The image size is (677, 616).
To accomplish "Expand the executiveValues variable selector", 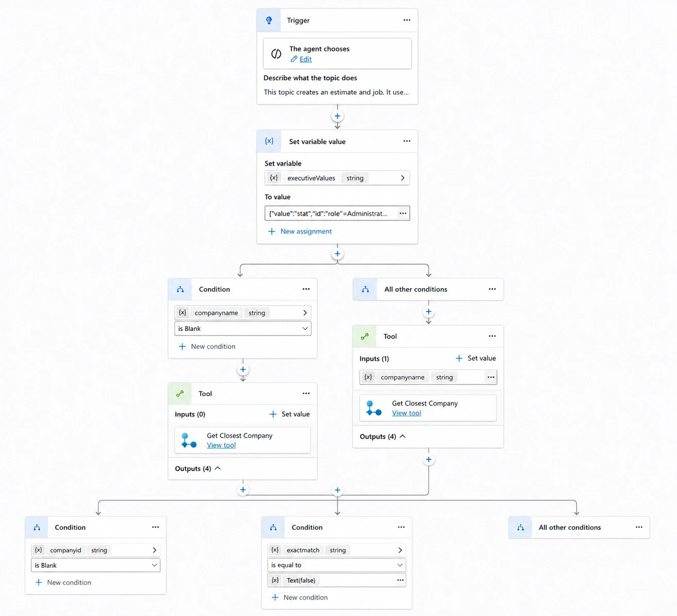I will (x=403, y=178).
